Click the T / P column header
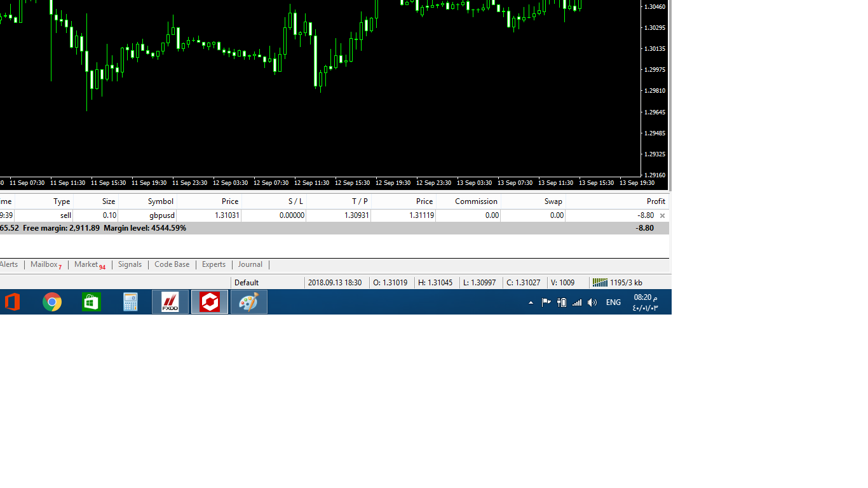This screenshot has height=488, width=868. tap(360, 201)
